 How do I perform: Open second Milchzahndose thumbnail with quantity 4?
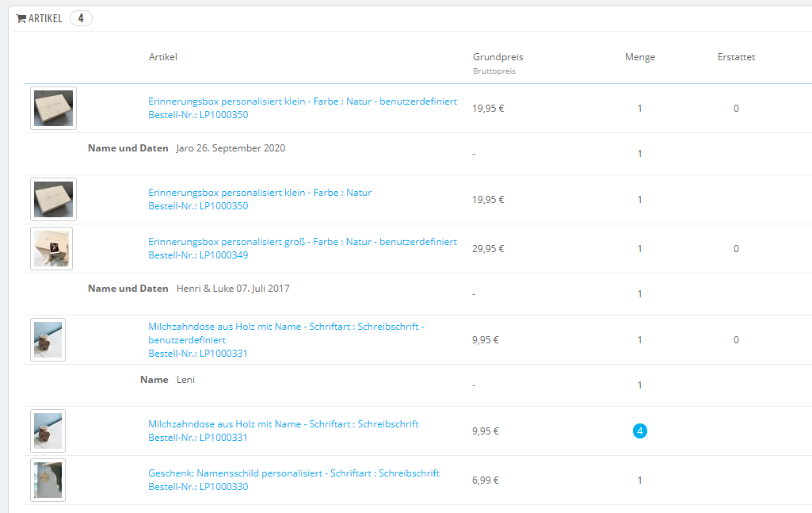click(48, 431)
